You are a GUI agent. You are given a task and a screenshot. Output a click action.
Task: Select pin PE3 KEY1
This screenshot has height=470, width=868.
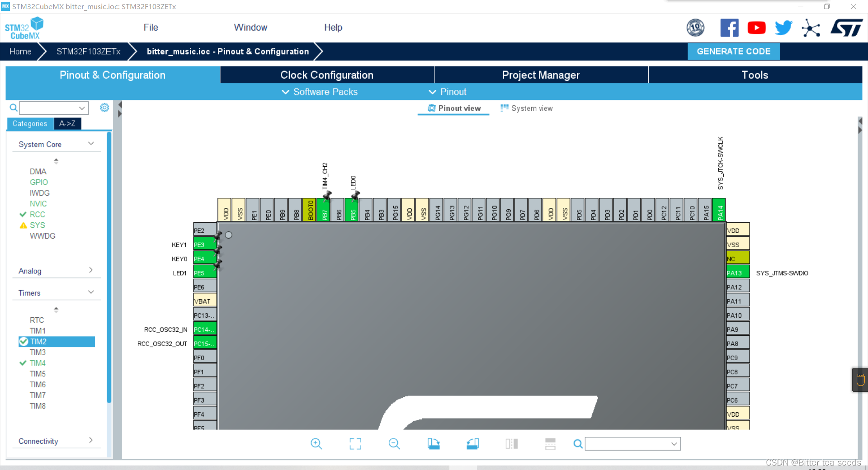[x=205, y=244]
